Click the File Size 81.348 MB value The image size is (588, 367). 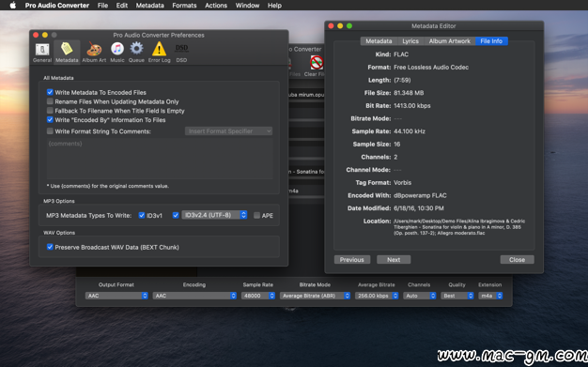(x=409, y=93)
